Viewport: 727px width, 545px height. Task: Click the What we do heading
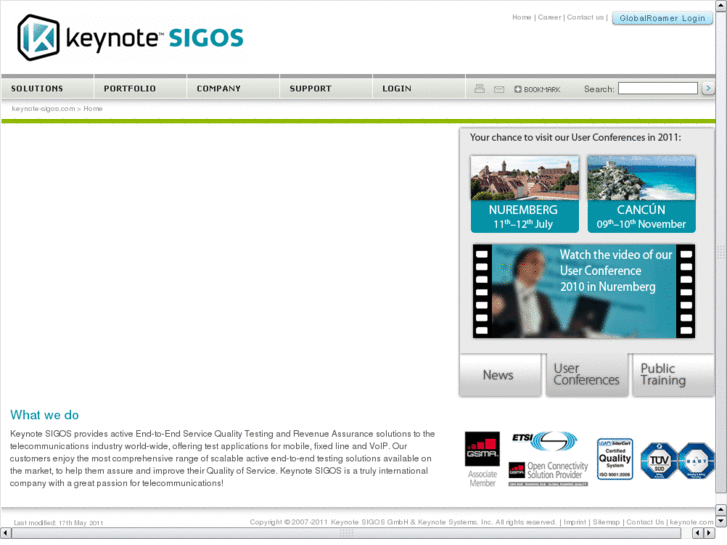point(45,415)
